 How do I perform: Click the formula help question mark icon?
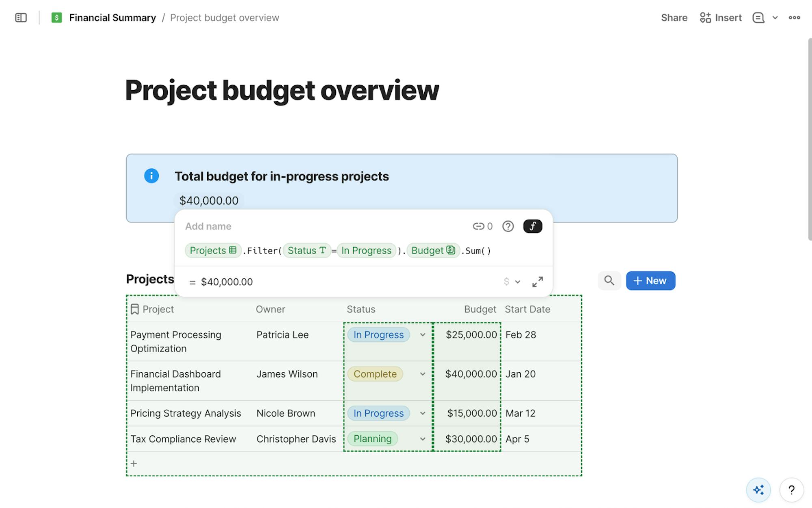(508, 226)
